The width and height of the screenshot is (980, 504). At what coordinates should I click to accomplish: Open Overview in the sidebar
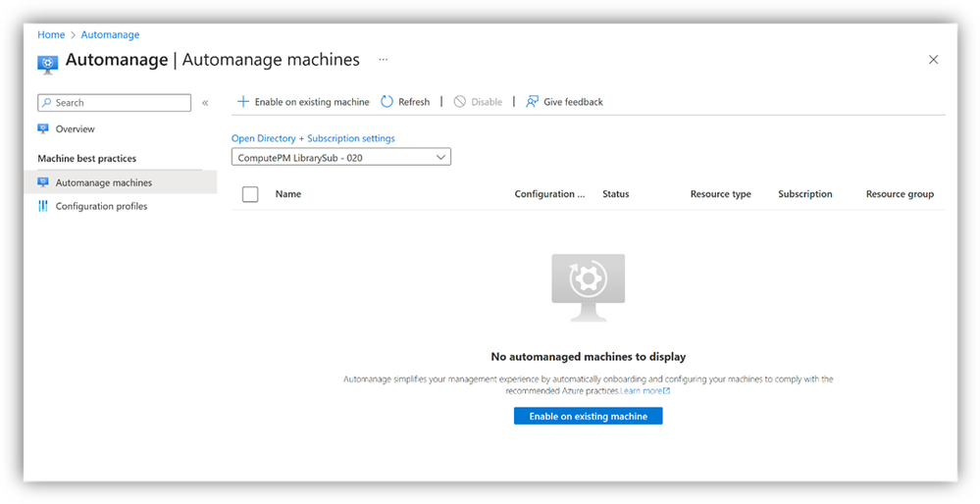(x=75, y=129)
